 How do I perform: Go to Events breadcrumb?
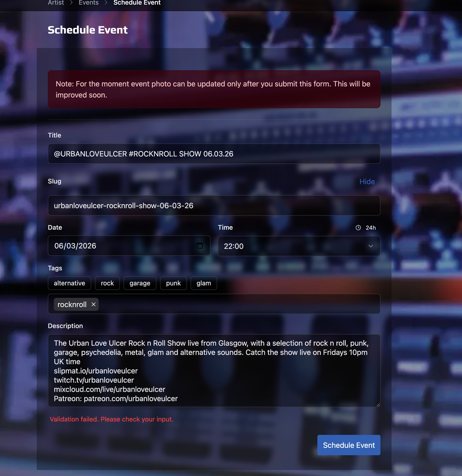[89, 3]
